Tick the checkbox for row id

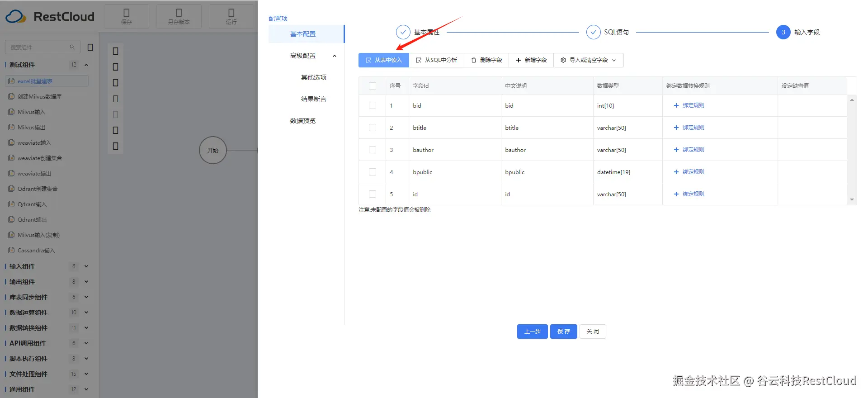point(373,194)
